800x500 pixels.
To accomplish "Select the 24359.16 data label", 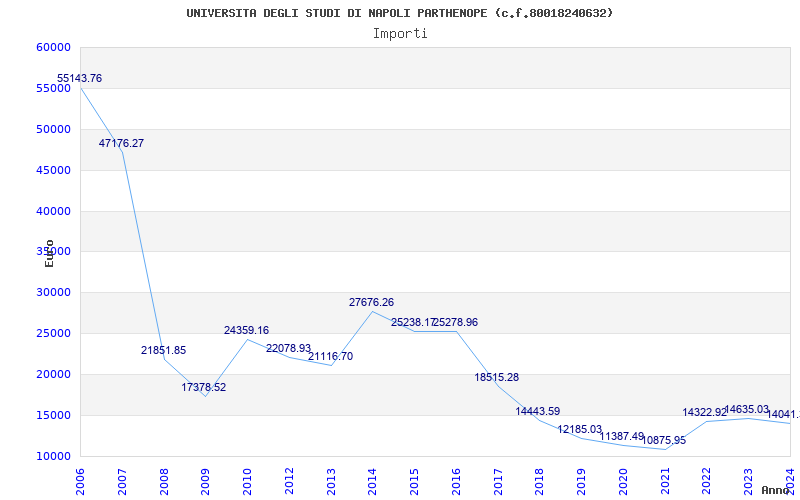I will coord(246,330).
